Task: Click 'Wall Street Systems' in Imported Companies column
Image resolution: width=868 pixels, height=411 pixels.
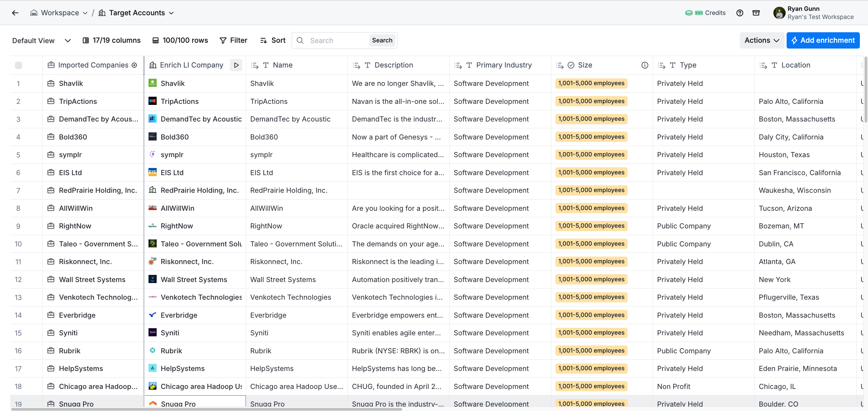Action: [92, 280]
